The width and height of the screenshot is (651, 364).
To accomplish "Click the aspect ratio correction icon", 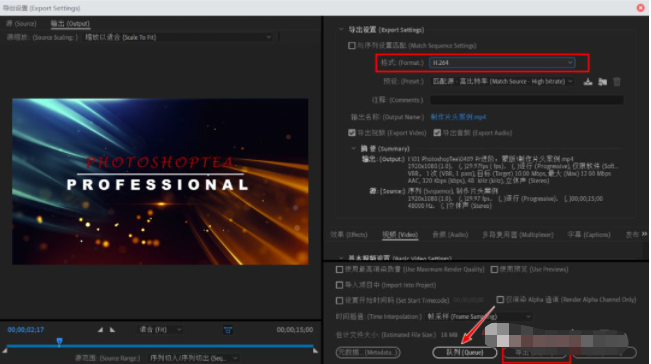I will tap(228, 330).
